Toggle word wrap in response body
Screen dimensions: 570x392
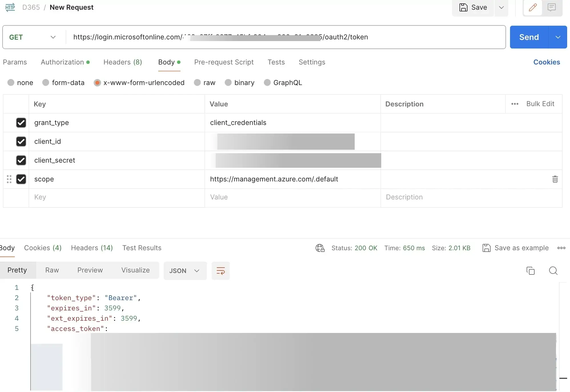pyautogui.click(x=221, y=271)
